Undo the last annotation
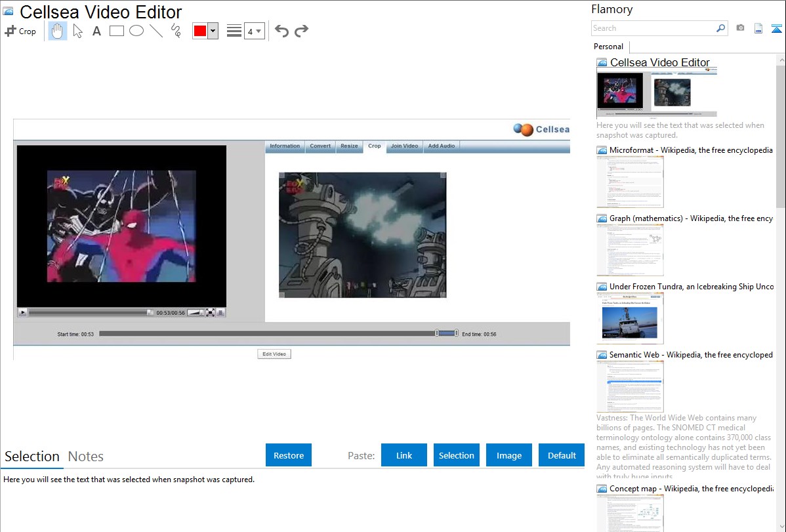786x532 pixels. pos(281,31)
